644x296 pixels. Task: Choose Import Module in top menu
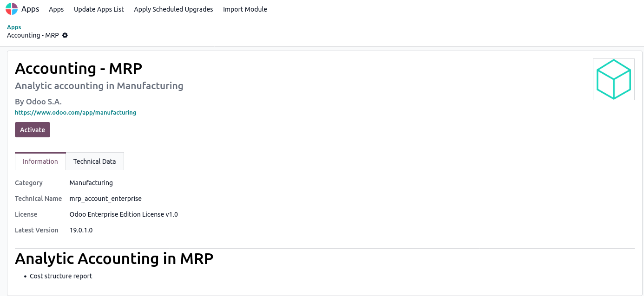pyautogui.click(x=245, y=9)
